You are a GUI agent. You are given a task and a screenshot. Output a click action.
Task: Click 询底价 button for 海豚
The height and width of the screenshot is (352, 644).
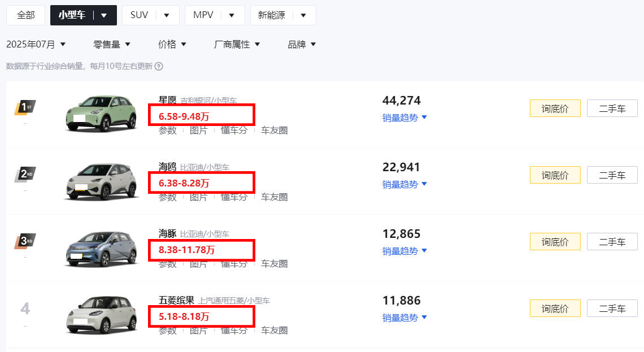[555, 241]
